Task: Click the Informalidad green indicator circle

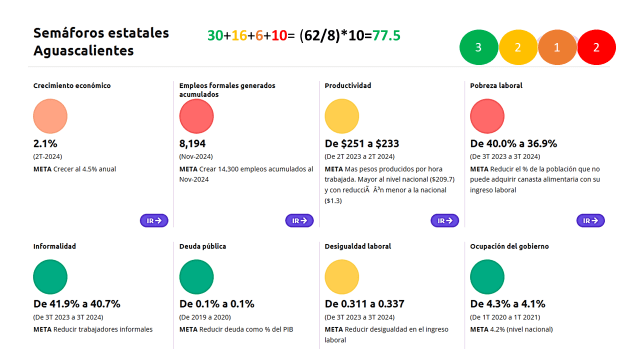Action: pyautogui.click(x=50, y=277)
